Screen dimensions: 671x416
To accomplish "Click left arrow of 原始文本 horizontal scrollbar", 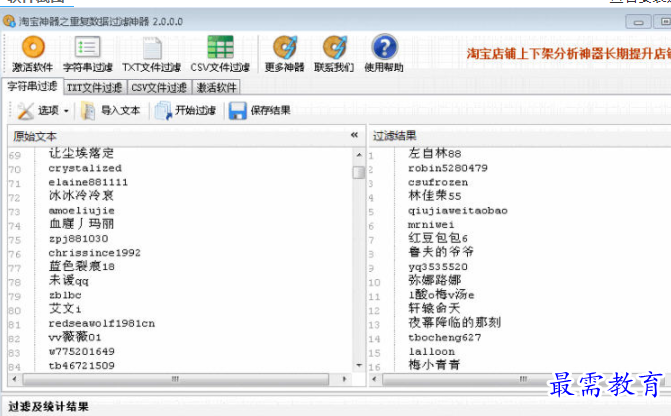I will click(x=15, y=379).
